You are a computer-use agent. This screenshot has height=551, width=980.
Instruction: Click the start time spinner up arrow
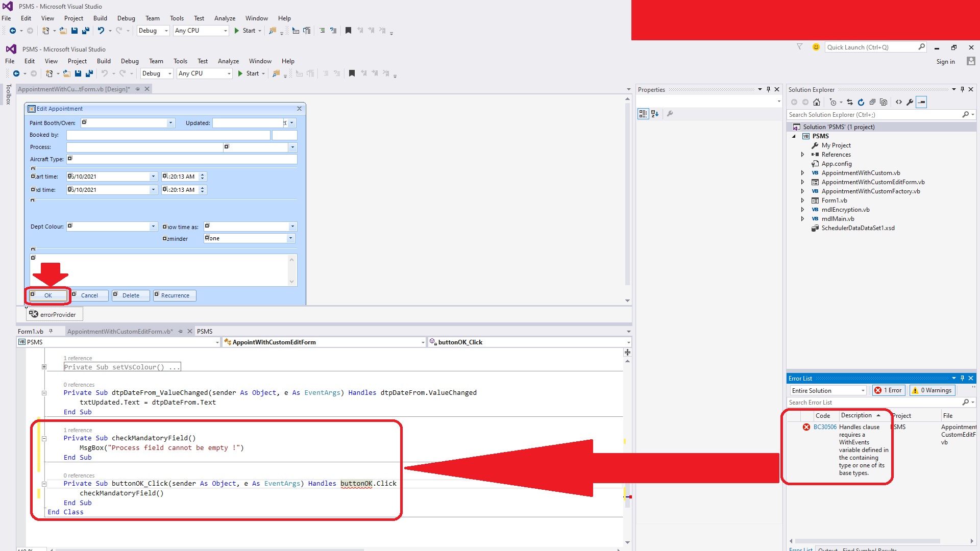click(x=203, y=174)
